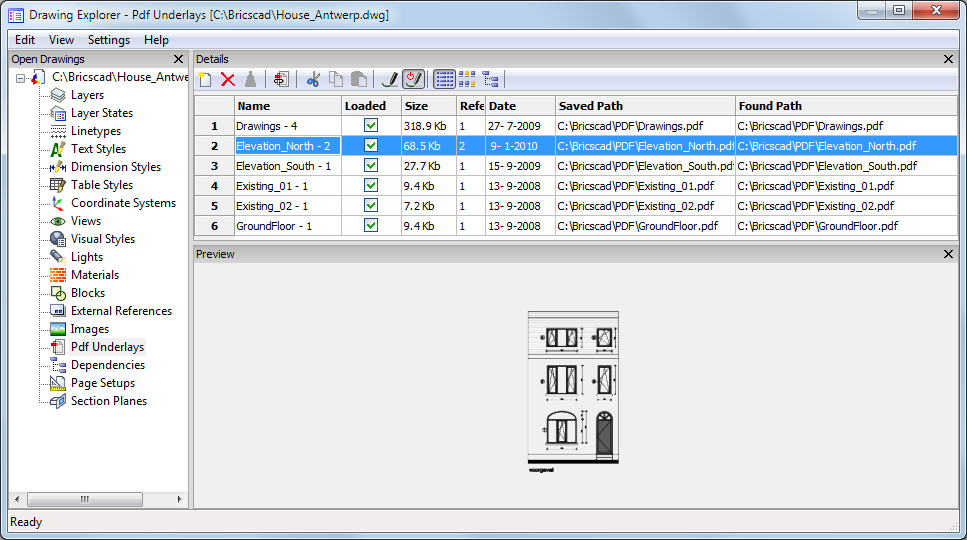Open Section Planes node
This screenshot has height=540, width=967.
coord(109,401)
